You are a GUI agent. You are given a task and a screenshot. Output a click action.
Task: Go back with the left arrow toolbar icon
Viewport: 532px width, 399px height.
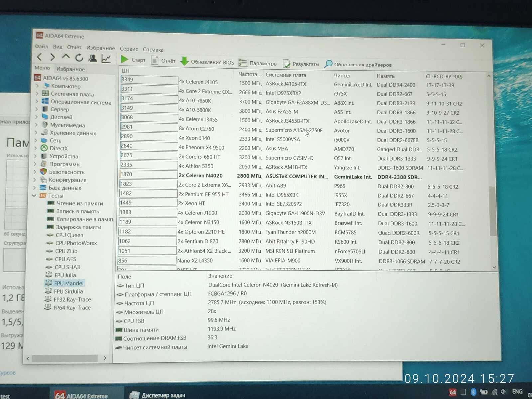(x=40, y=57)
